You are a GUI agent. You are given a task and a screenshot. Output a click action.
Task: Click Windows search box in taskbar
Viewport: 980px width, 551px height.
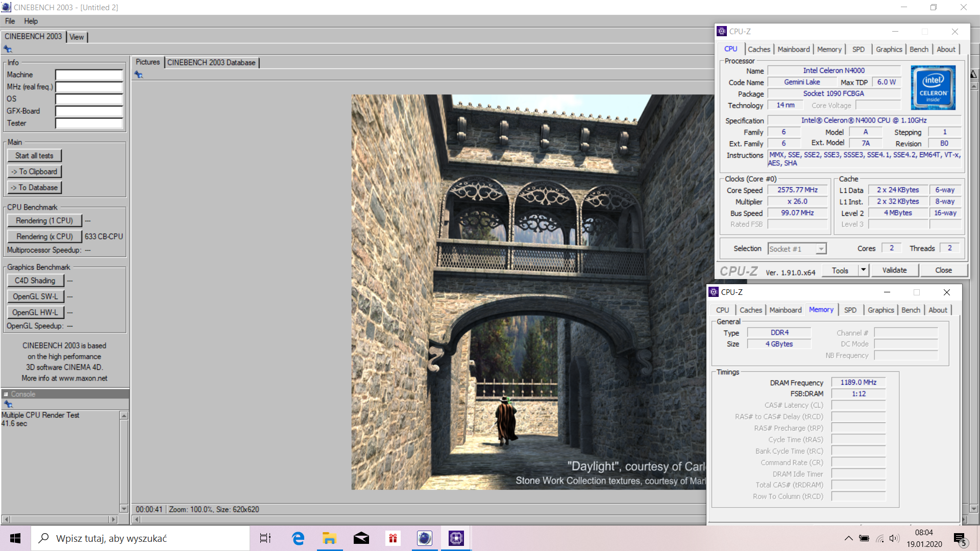[x=140, y=538]
